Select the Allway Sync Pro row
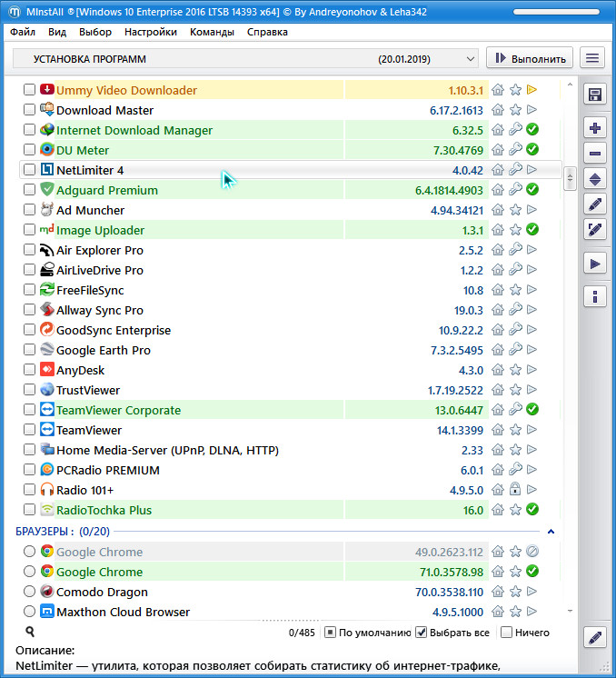Image resolution: width=616 pixels, height=678 pixels. 291,310
